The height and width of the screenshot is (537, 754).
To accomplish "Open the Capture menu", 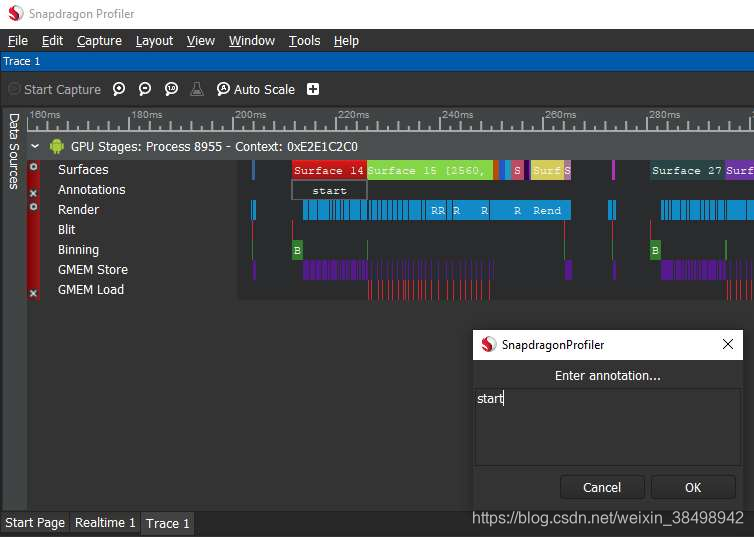I will click(x=99, y=41).
